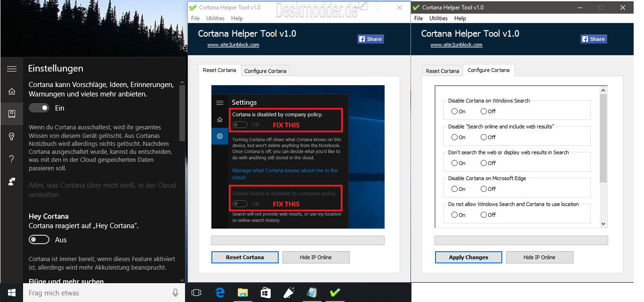Select On for Don't search the web option
Screen dimensions: 644x302
click(454, 163)
